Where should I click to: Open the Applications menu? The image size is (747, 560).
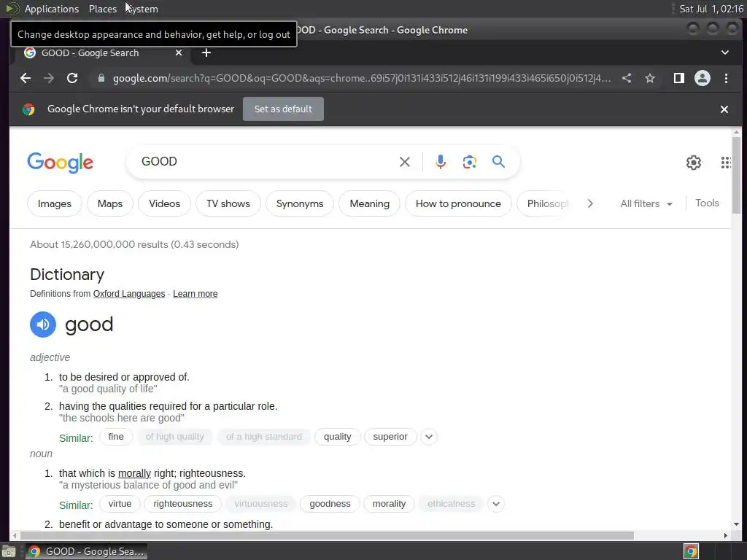pyautogui.click(x=52, y=9)
